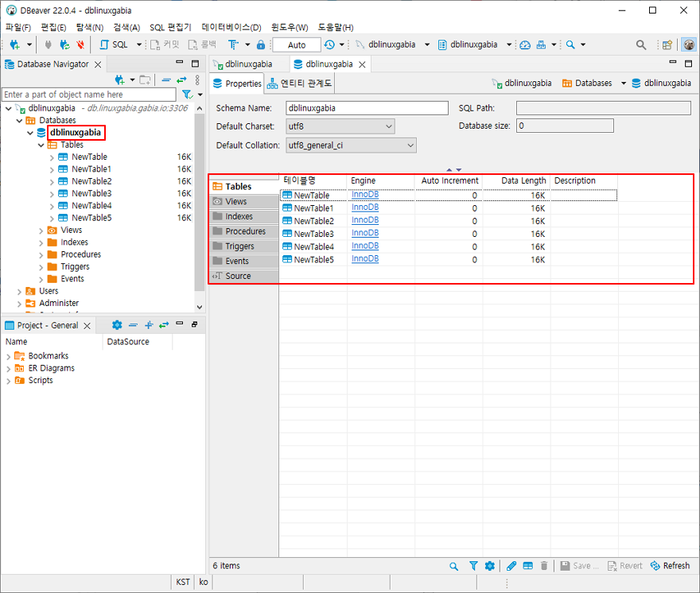Image resolution: width=700 pixels, height=593 pixels.
Task: Open the 도움말(H) menu
Action: click(336, 27)
